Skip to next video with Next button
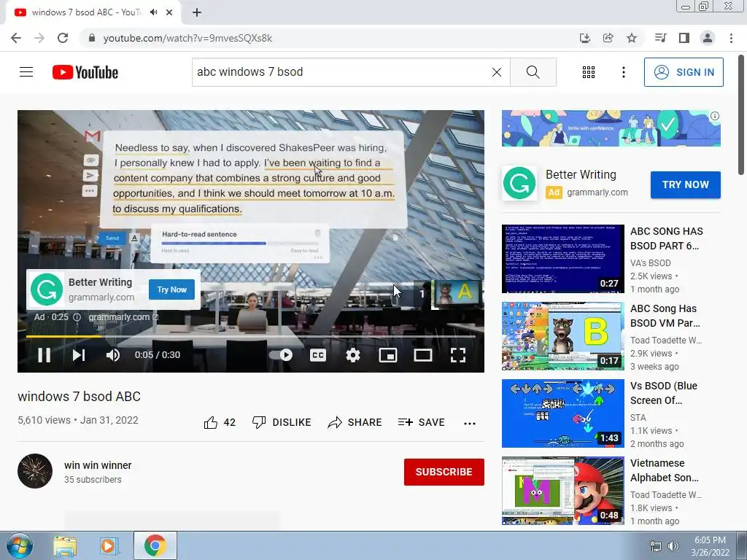747x560 pixels. pos(79,355)
